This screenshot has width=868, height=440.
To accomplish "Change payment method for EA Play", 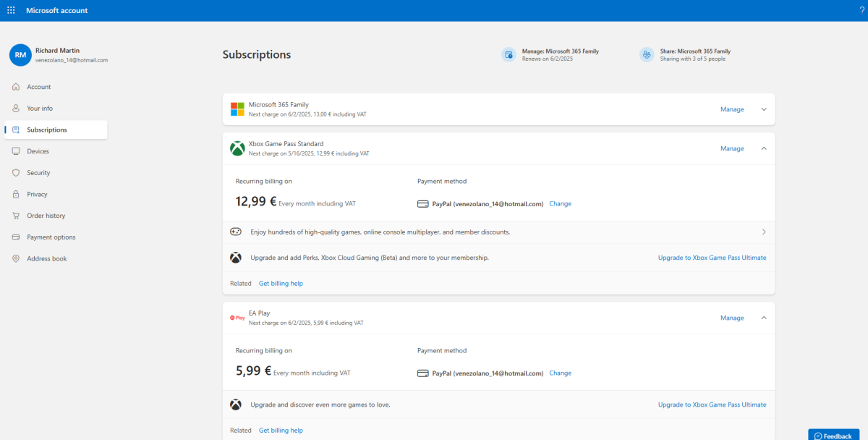I will (560, 373).
